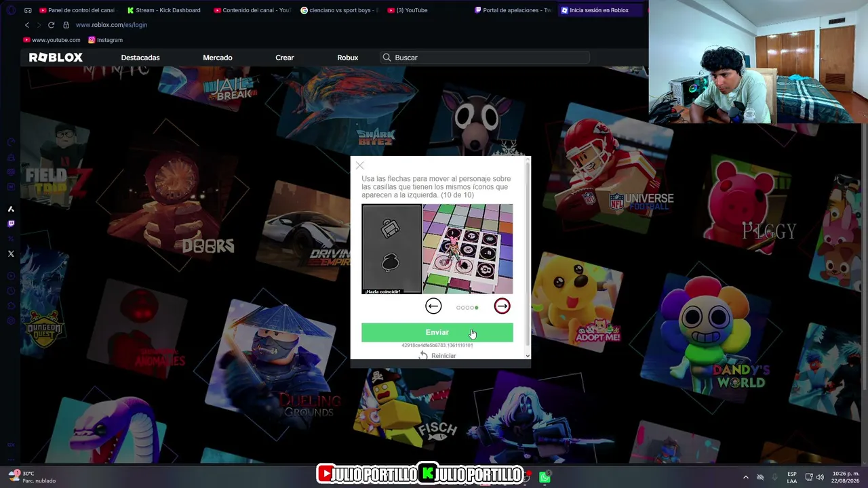Open Twitch from the browser sidebar

(11, 224)
